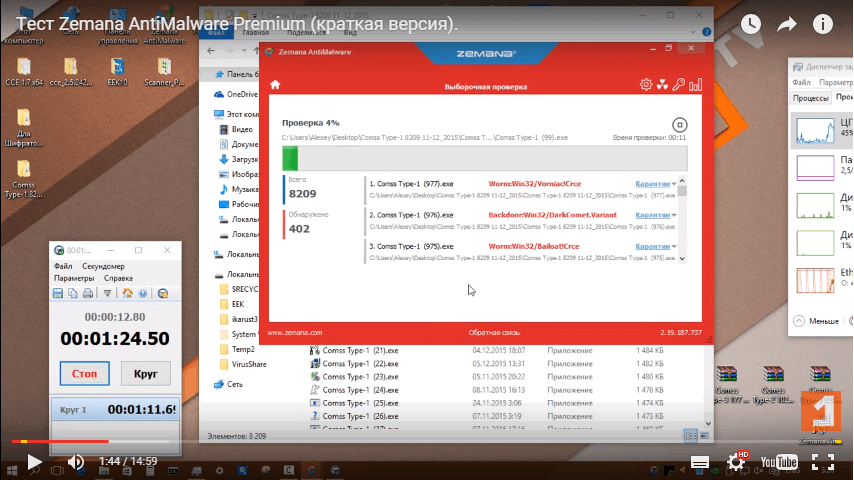This screenshot has height=480, width=854.
Task: Enter fullscreen in YouTube player
Action: click(x=823, y=462)
